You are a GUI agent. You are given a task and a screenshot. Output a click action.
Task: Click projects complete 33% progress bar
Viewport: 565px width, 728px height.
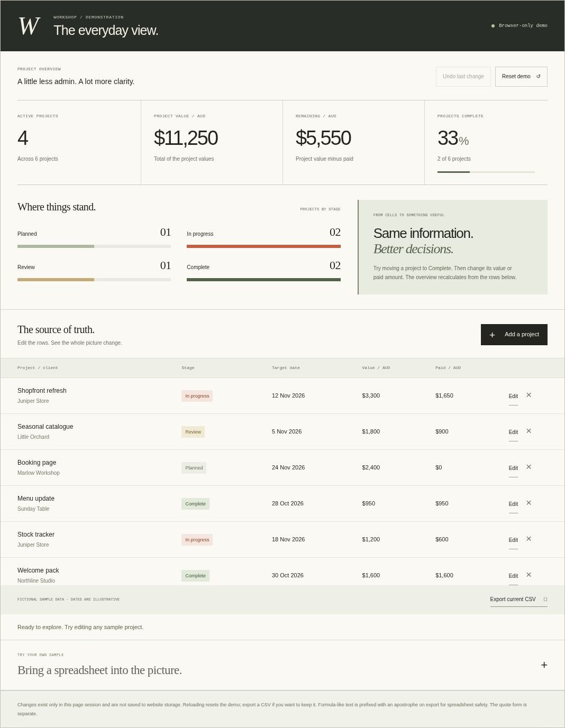[486, 172]
